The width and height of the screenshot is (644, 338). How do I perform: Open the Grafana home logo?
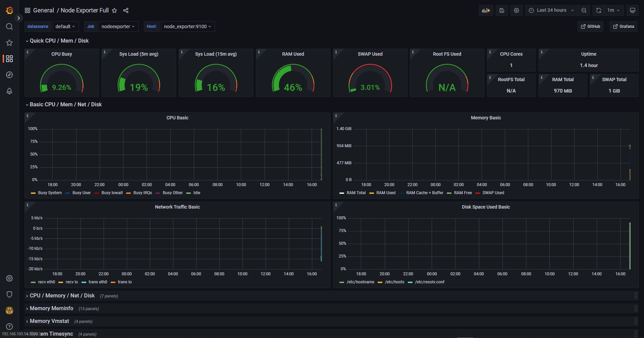9,10
